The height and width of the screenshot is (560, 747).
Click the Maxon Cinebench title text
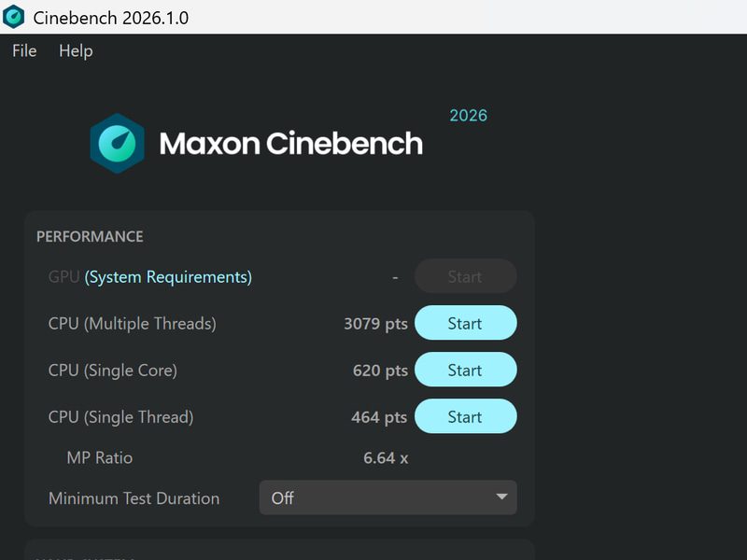pyautogui.click(x=290, y=144)
